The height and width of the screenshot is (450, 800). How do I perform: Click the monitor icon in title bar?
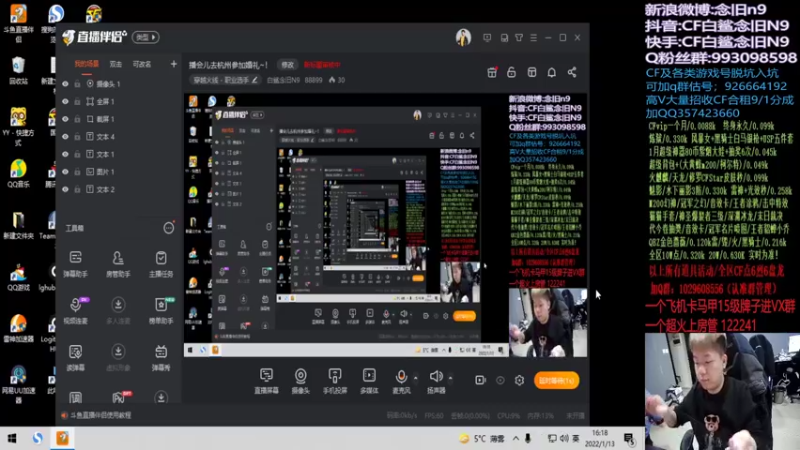click(487, 38)
